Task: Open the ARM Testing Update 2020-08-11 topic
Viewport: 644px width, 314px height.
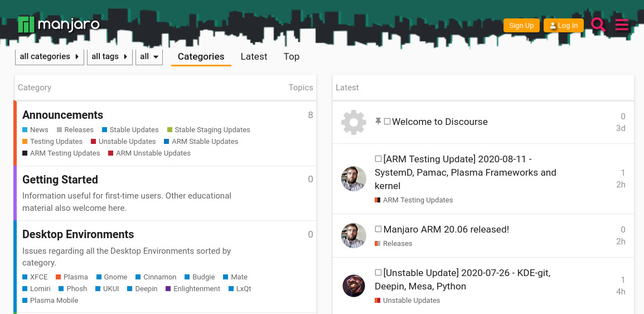Action: (x=466, y=172)
